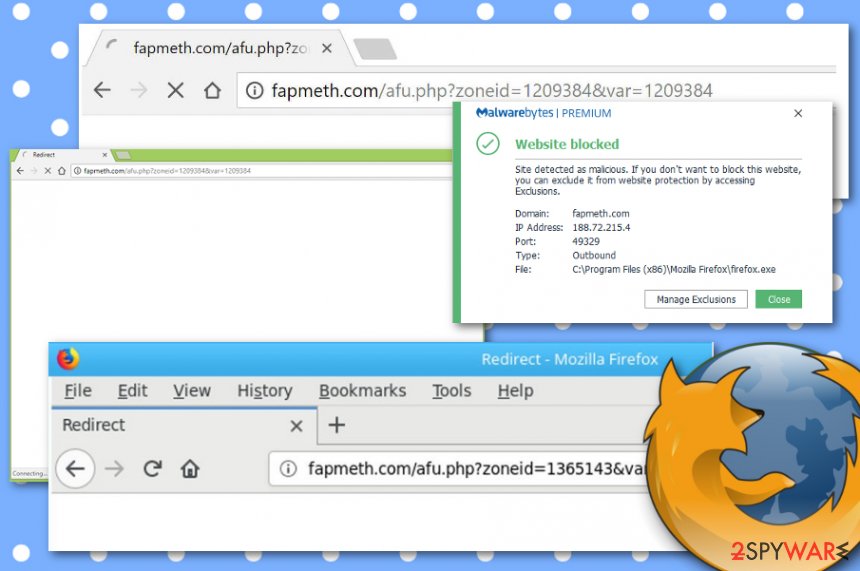Open a new tab in large Chrome window
This screenshot has width=860, height=571.
(375, 49)
